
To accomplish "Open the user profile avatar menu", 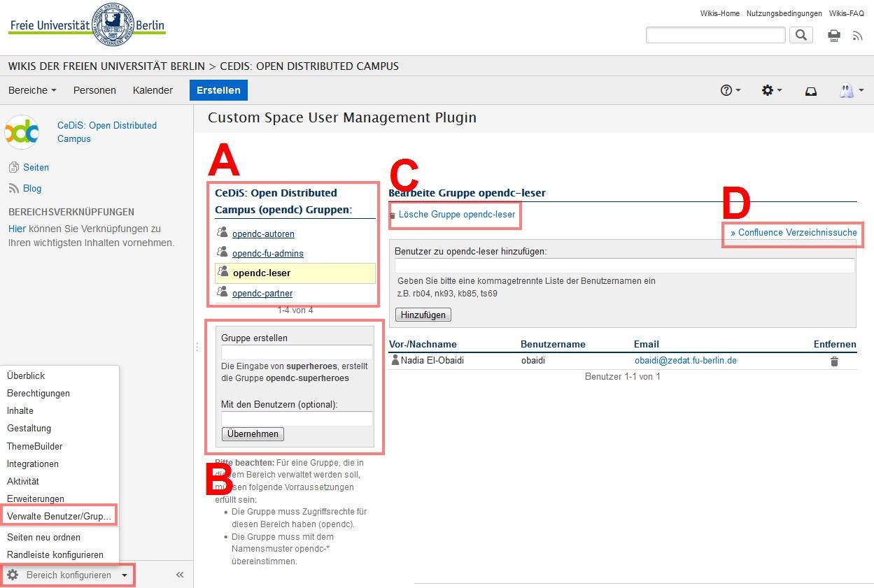I will 851,90.
